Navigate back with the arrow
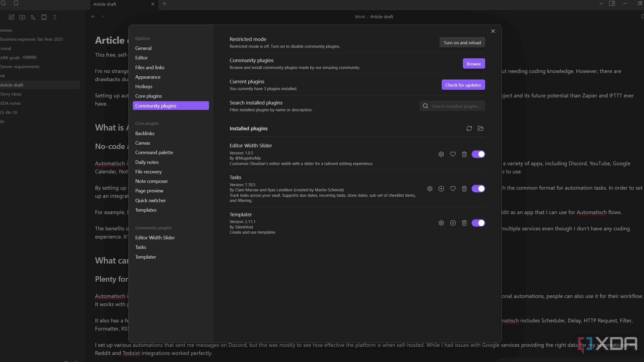The height and width of the screenshot is (362, 644). (x=93, y=17)
